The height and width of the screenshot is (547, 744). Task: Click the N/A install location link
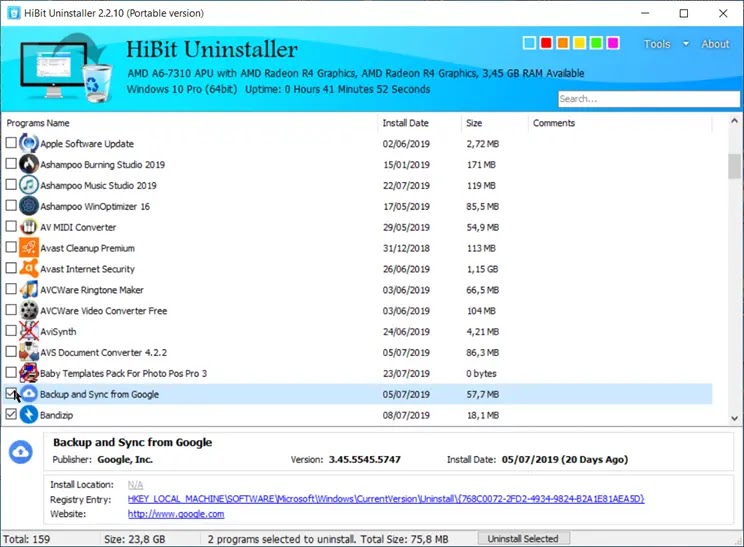tap(135, 484)
